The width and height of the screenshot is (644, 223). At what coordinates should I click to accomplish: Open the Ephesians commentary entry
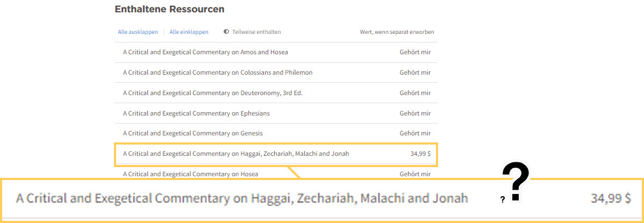(x=196, y=113)
